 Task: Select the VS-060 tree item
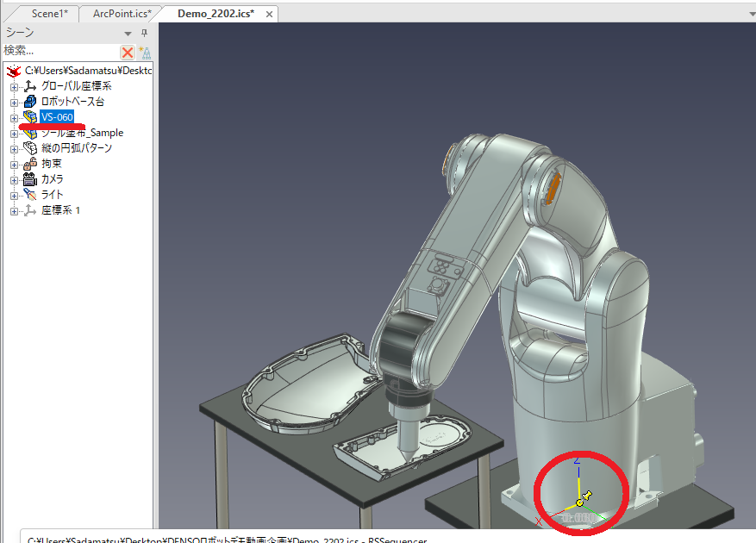(57, 117)
